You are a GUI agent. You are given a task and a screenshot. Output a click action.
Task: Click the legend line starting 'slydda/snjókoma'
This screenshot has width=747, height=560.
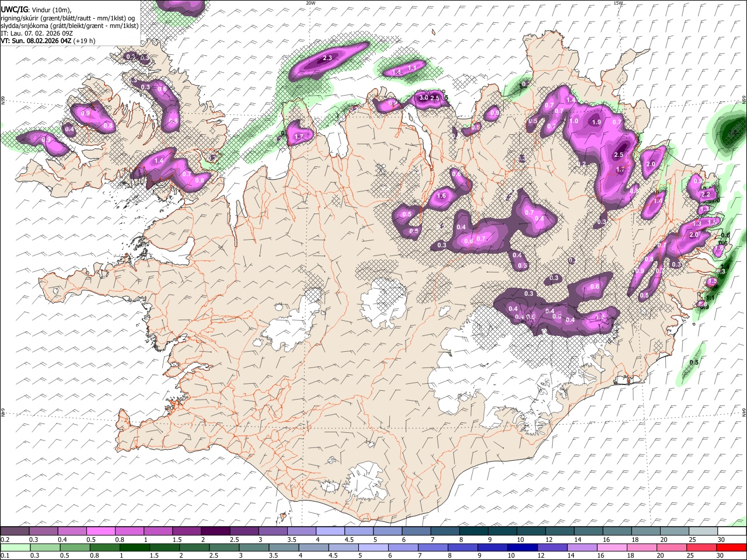[x=69, y=25]
